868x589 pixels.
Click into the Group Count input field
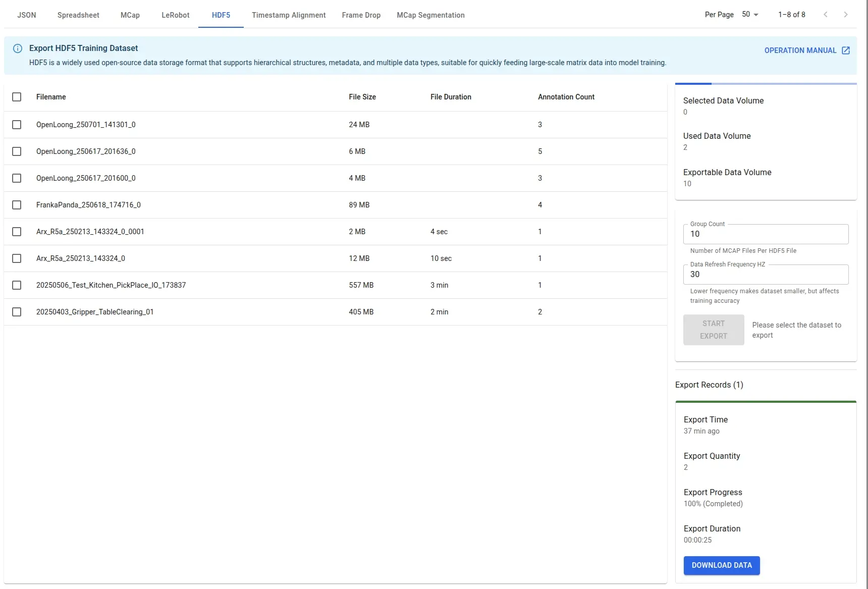(x=766, y=234)
